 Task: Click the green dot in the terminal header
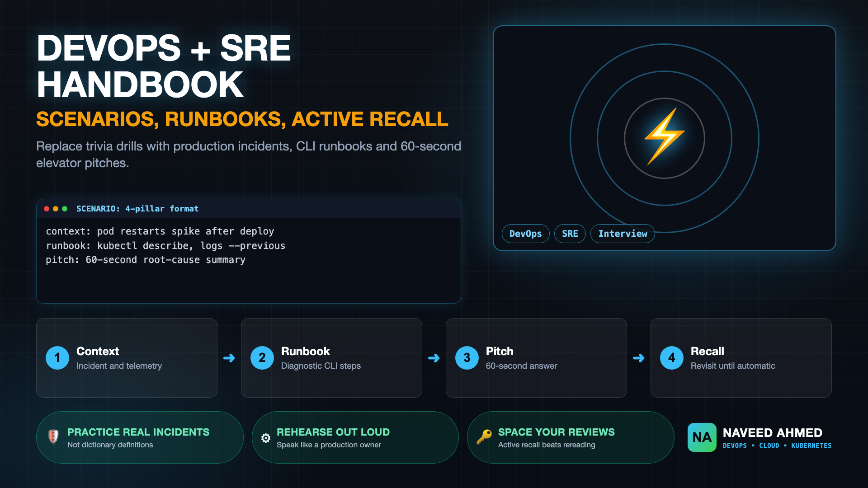65,209
